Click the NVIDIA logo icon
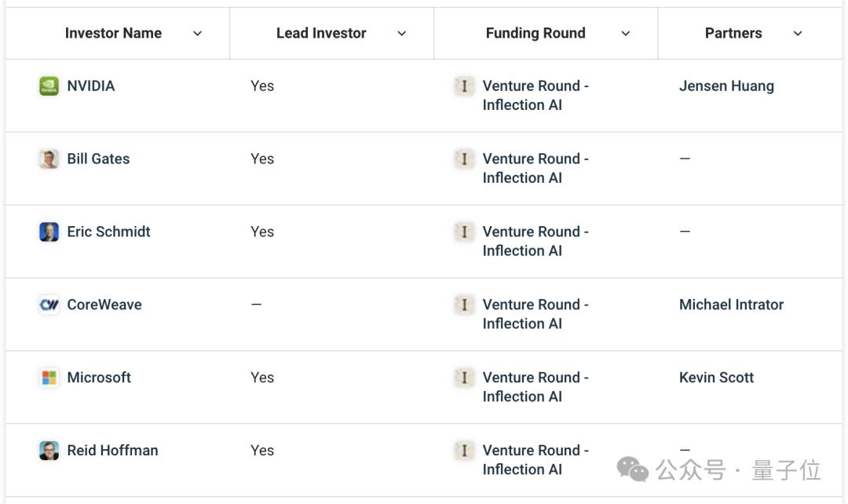Viewport: 848px width, 504px height. coord(49,86)
